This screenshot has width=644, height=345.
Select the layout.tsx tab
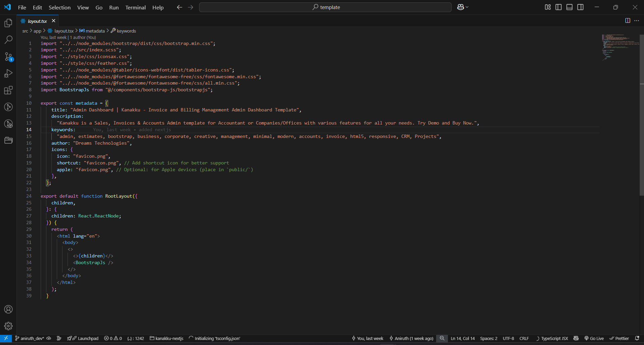coord(38,21)
